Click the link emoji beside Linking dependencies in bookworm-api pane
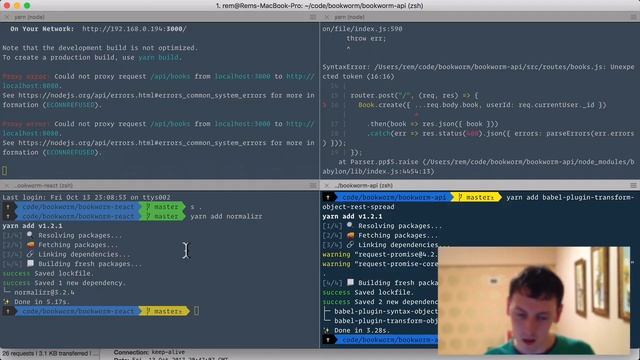Screen dimensions: 640x360 [350, 245]
